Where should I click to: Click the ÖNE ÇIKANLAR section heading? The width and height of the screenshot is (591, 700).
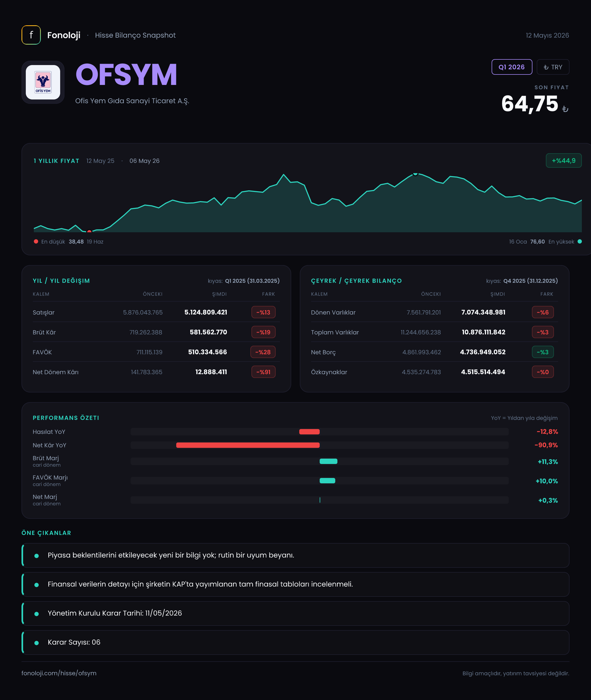point(46,533)
